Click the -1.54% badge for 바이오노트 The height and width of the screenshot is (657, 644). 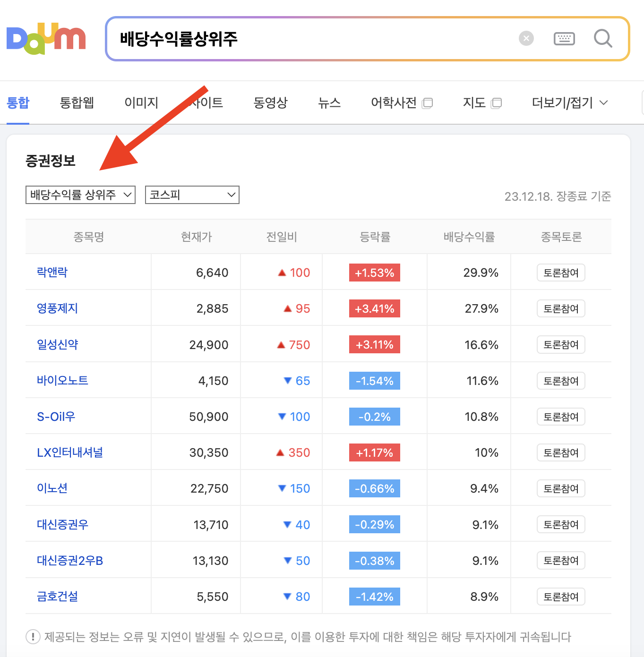[374, 381]
